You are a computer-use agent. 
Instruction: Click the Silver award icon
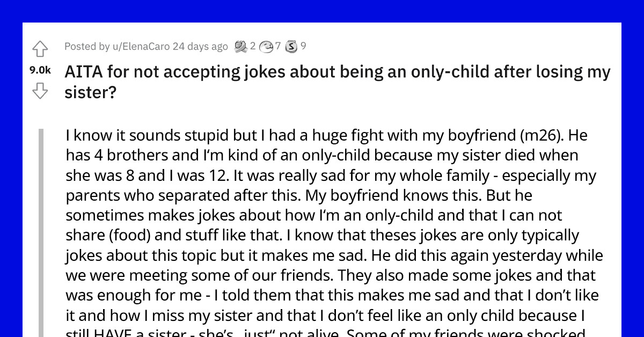coord(292,47)
